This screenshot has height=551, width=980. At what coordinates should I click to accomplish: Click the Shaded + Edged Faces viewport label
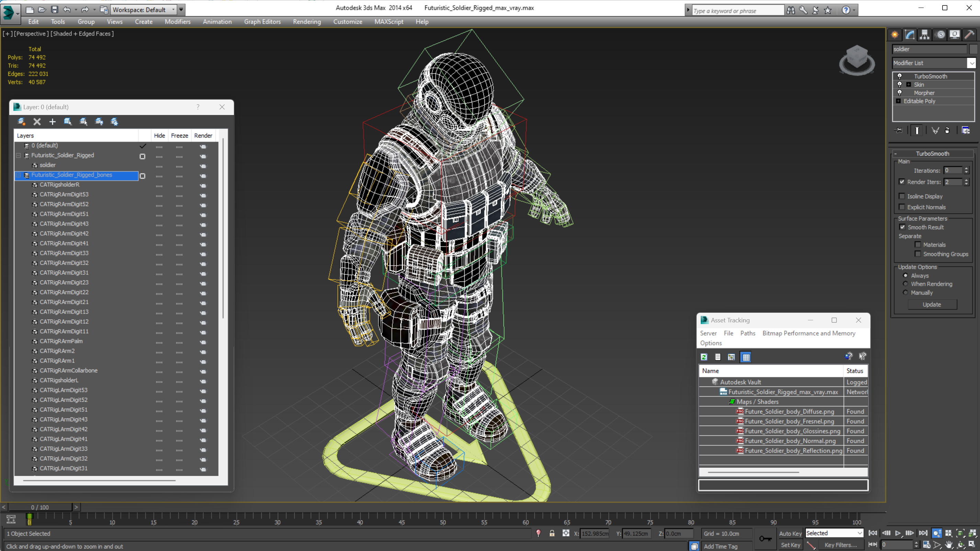(82, 33)
